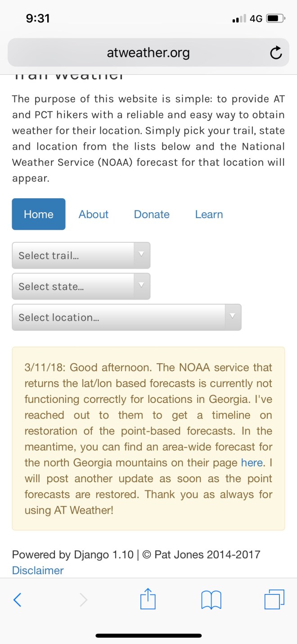297x644 pixels.
Task: Tap the cellular signal bars icon
Action: [239, 19]
